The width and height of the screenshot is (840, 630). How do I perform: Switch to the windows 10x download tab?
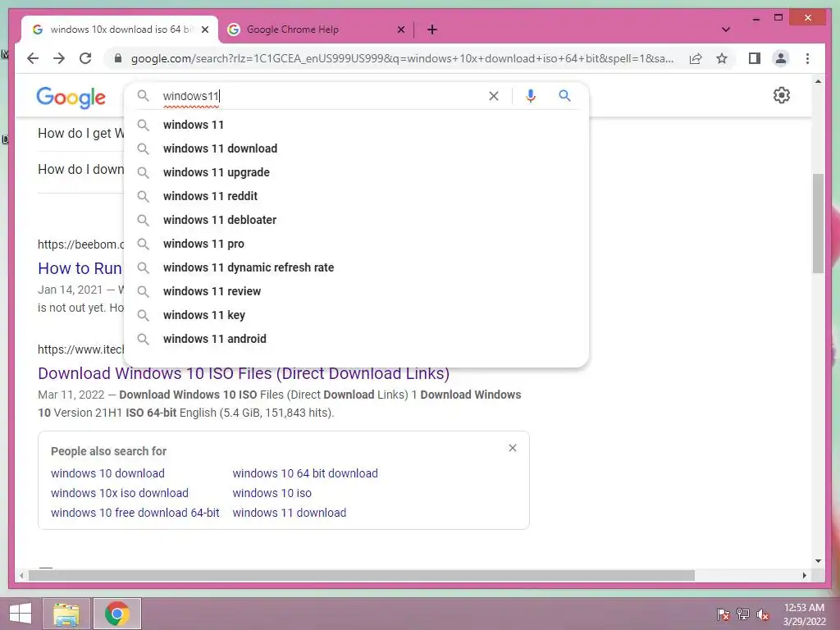pyautogui.click(x=120, y=30)
